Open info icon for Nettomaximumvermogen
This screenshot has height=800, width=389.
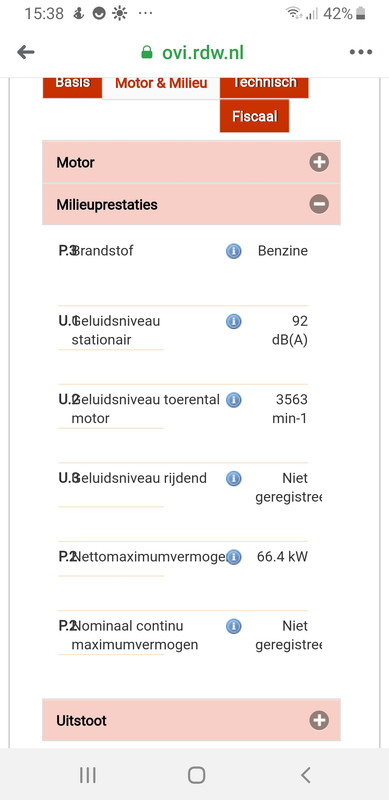pos(233,557)
